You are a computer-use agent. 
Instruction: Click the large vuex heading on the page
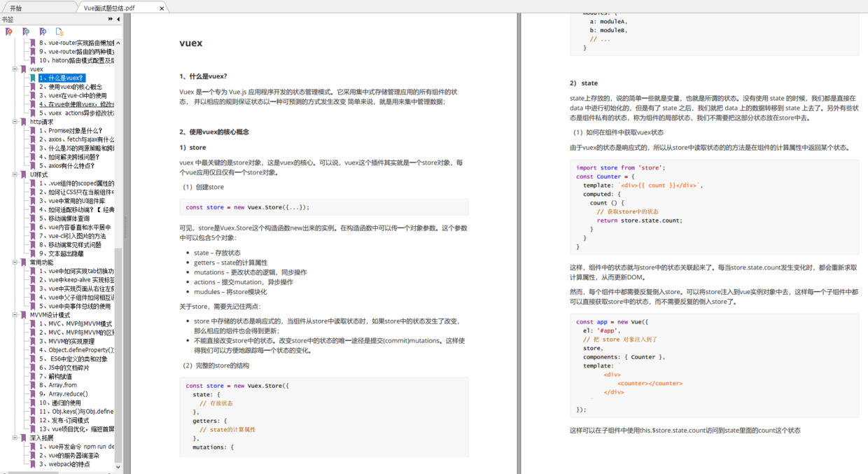pos(191,43)
